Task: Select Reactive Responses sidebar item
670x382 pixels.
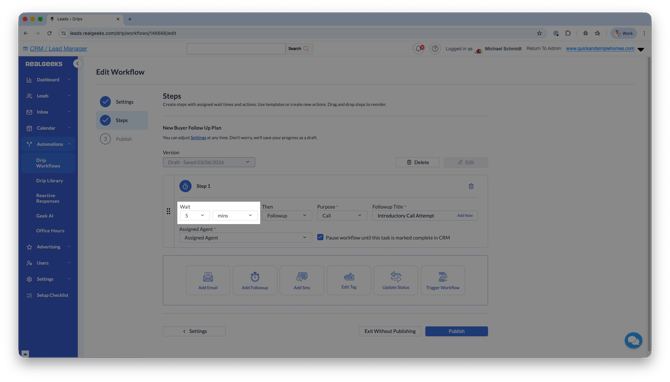Action: click(47, 198)
